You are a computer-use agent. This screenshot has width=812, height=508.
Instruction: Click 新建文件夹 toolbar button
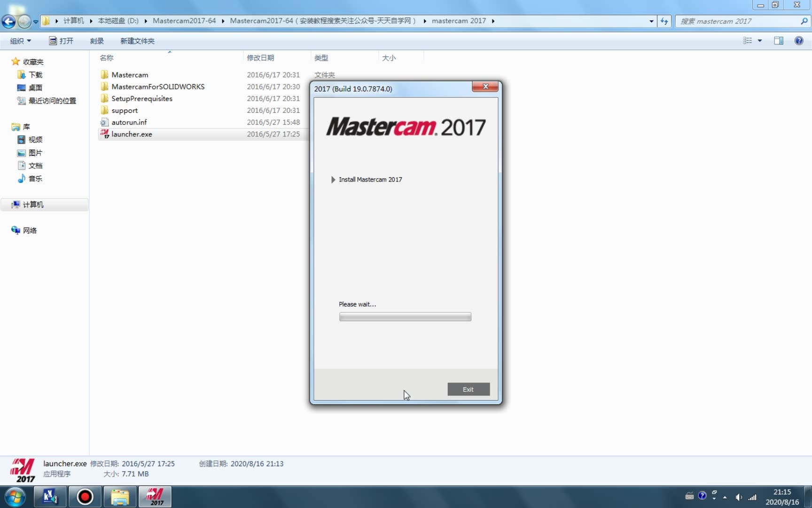click(x=137, y=41)
